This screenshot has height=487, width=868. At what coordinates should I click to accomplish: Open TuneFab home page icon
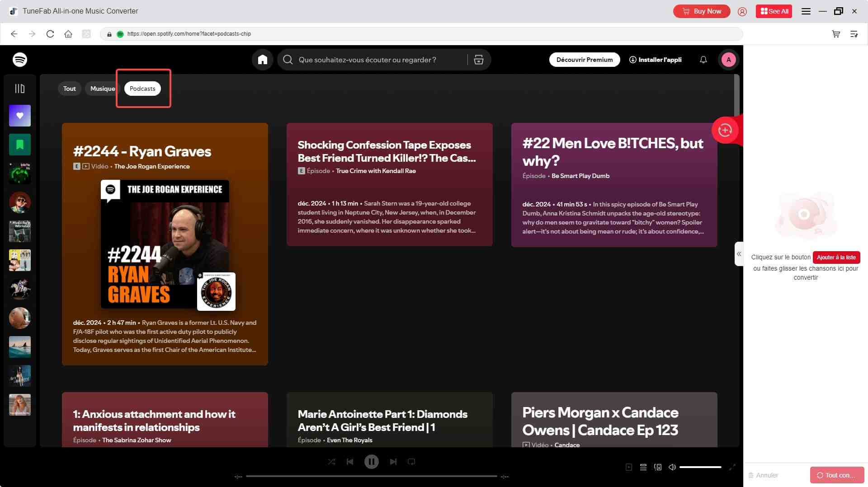[x=68, y=34]
